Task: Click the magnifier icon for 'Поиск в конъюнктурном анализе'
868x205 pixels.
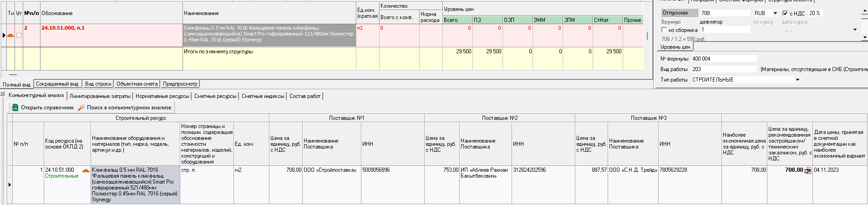Action: tap(81, 108)
